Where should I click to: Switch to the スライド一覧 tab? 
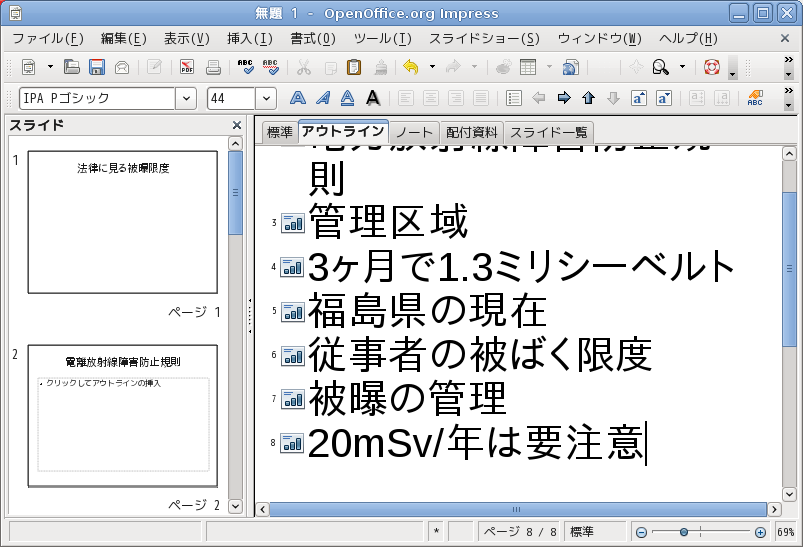(549, 132)
